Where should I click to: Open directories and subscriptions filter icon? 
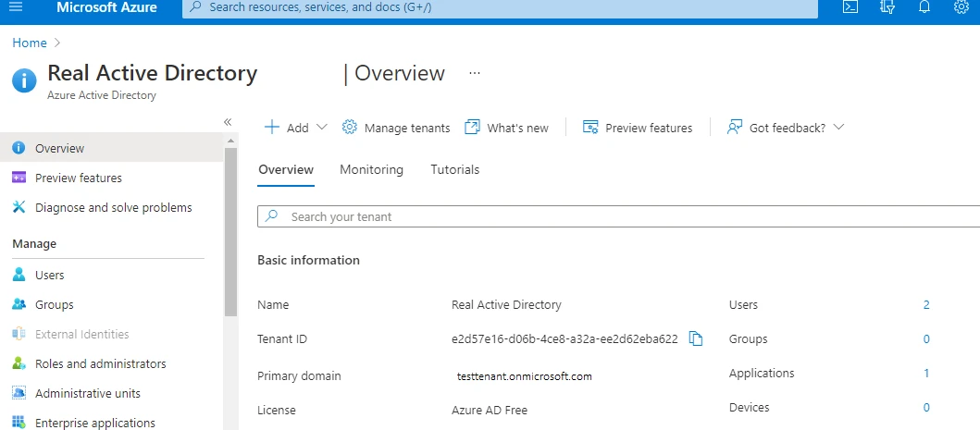(x=887, y=6)
